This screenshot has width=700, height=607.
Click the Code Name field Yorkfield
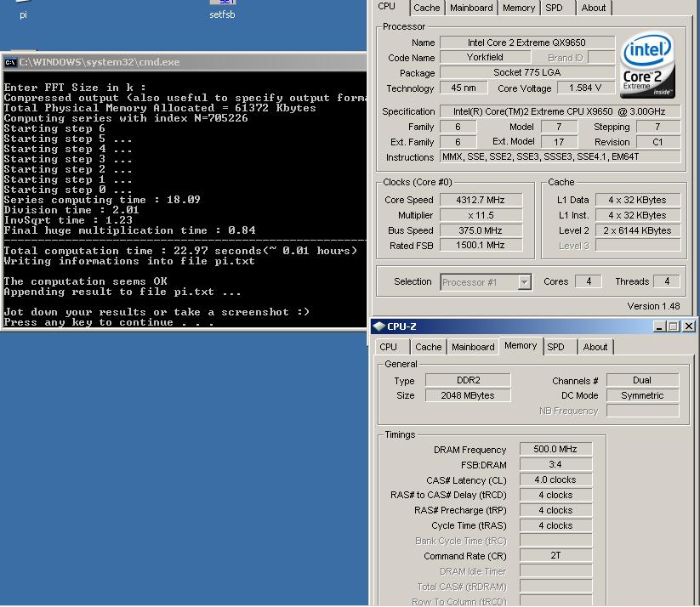click(x=486, y=58)
